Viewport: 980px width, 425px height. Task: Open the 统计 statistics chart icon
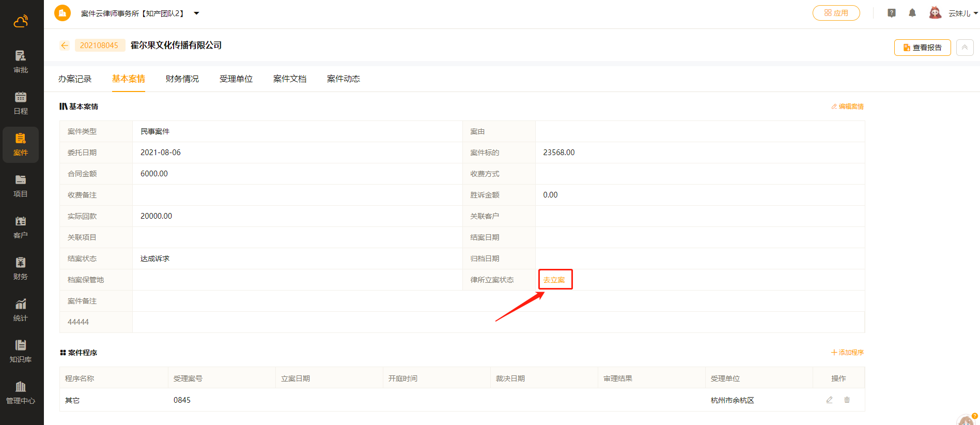coord(21,310)
